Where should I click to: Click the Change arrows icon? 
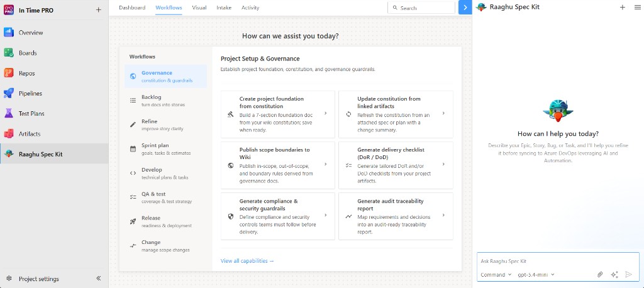click(x=133, y=246)
